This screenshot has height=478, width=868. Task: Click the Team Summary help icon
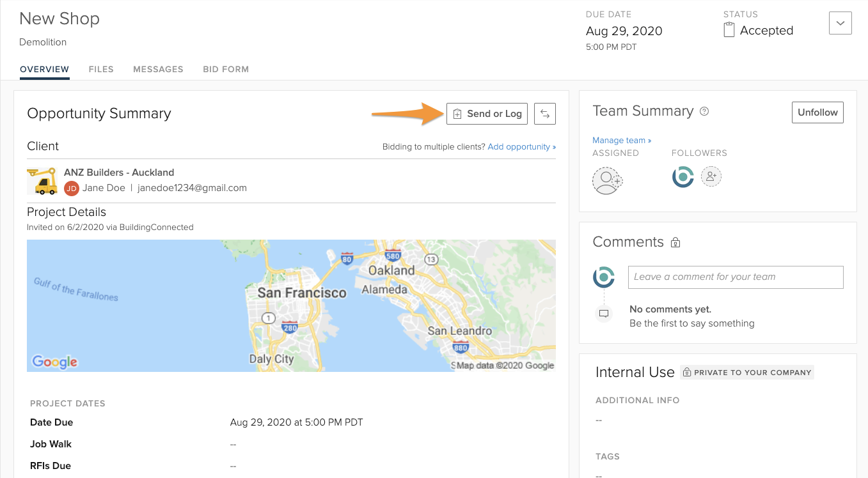[x=704, y=112]
